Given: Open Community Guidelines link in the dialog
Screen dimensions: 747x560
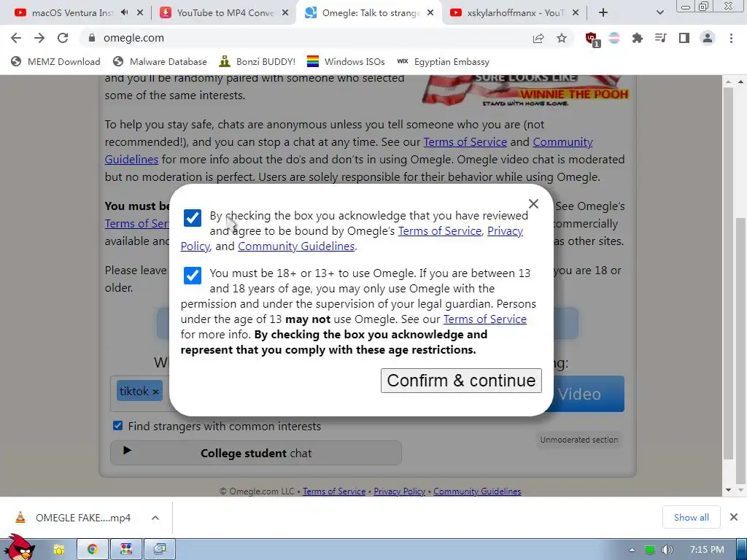Looking at the screenshot, I should point(296,246).
